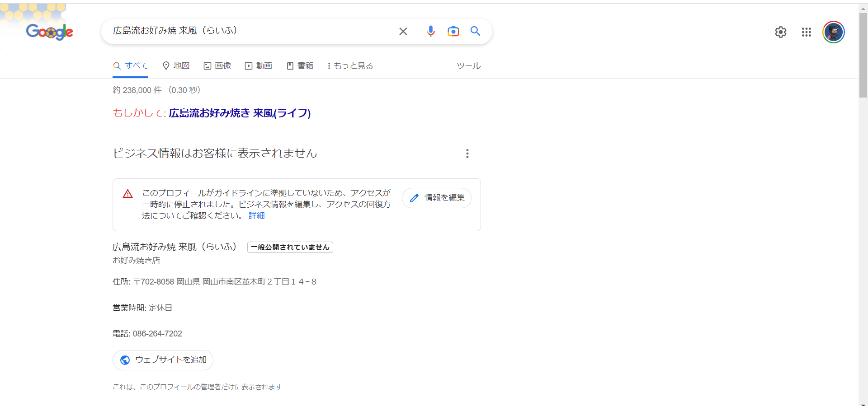The image size is (868, 406).
Task: Click the vertical scrollbar thumb
Action: coord(863,54)
